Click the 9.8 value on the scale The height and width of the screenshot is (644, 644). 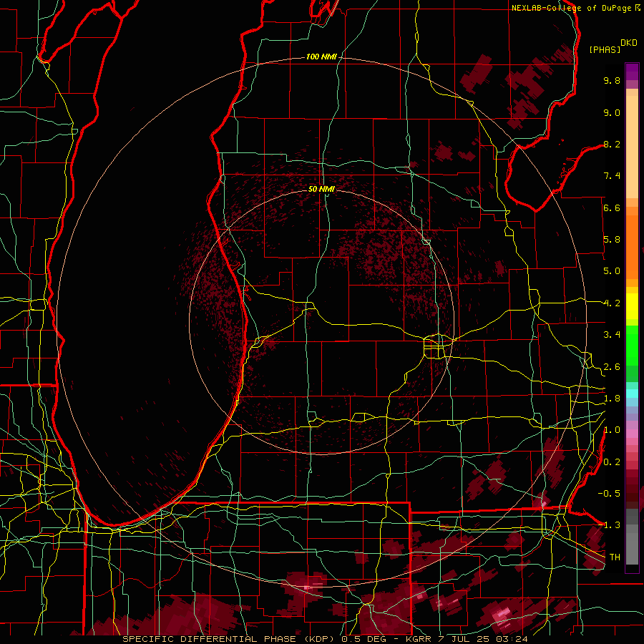click(612, 80)
